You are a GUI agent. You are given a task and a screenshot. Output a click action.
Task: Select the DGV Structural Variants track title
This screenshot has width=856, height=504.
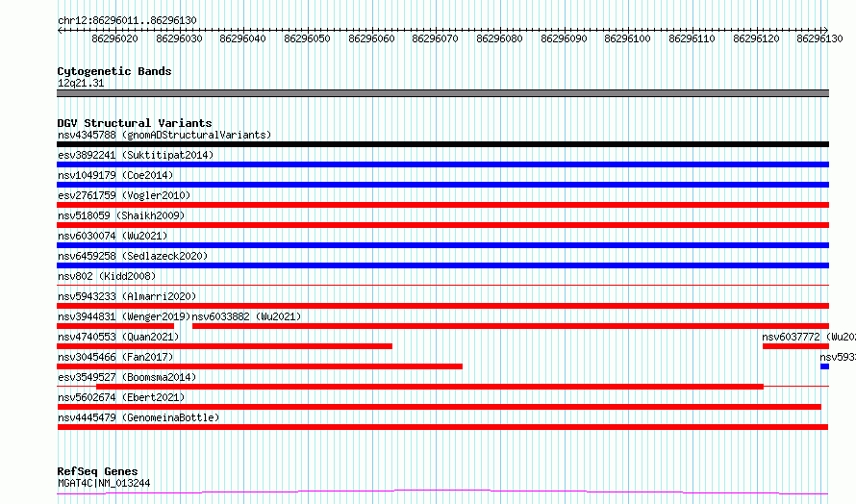135,123
